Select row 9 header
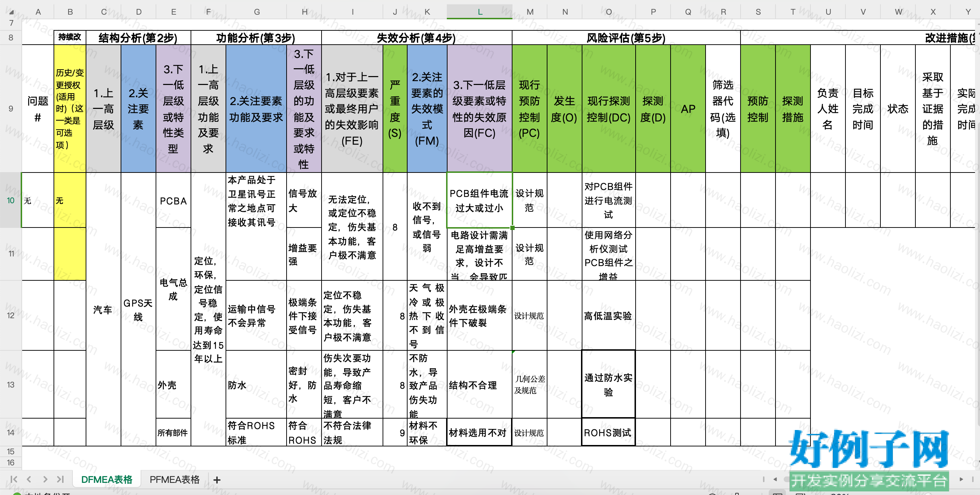The image size is (980, 495). [11, 109]
